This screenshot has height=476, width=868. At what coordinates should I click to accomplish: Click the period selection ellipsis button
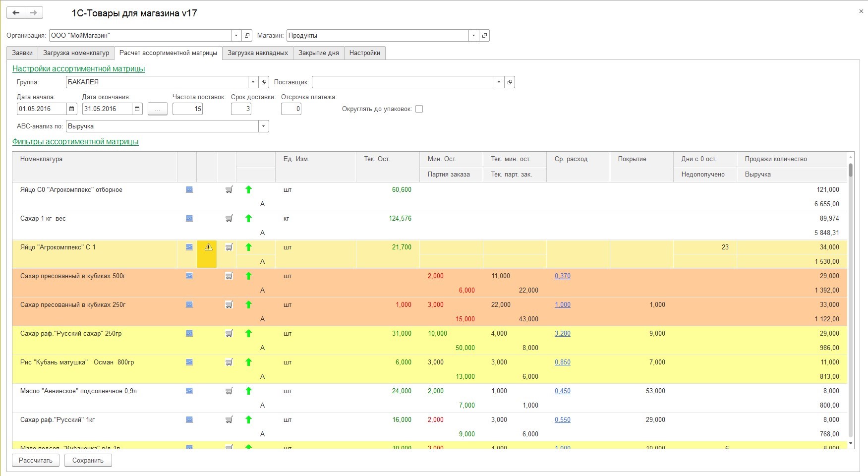158,109
